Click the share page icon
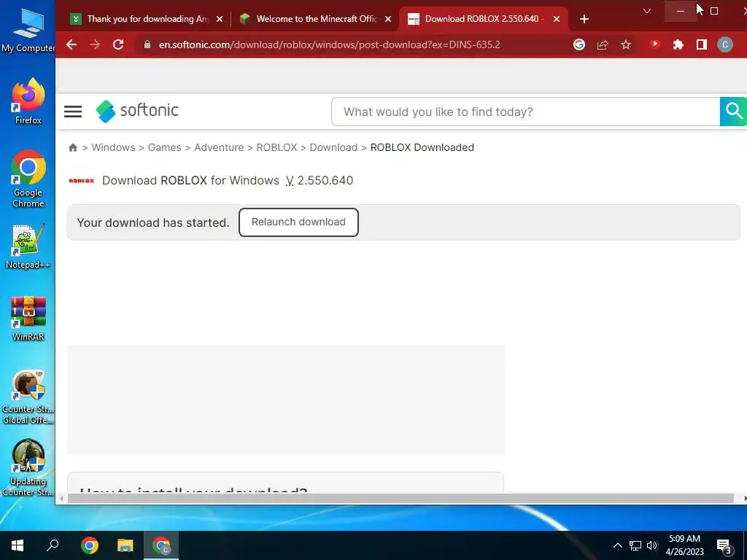Image resolution: width=747 pixels, height=560 pixels. 602,44
